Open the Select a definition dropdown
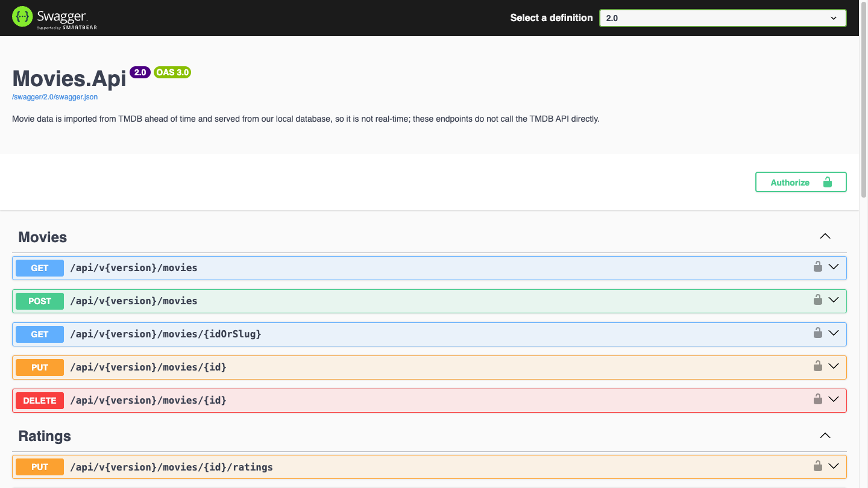The image size is (868, 488). click(x=723, y=18)
